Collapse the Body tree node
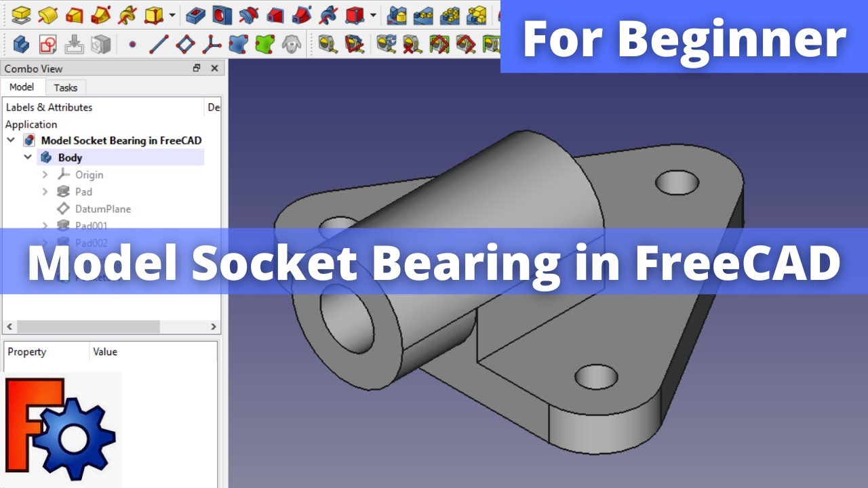 pyautogui.click(x=28, y=157)
